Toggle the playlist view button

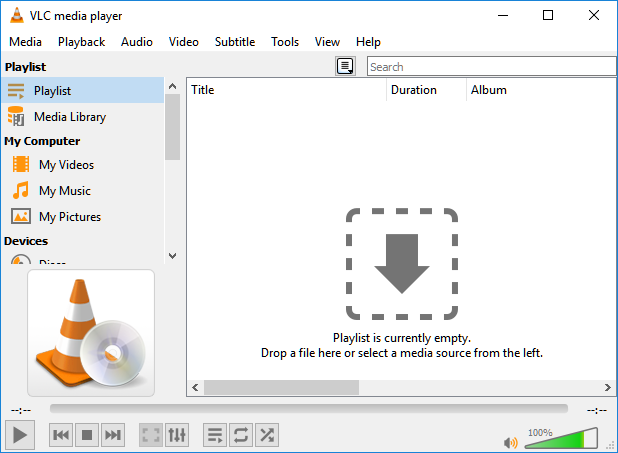[215, 435]
